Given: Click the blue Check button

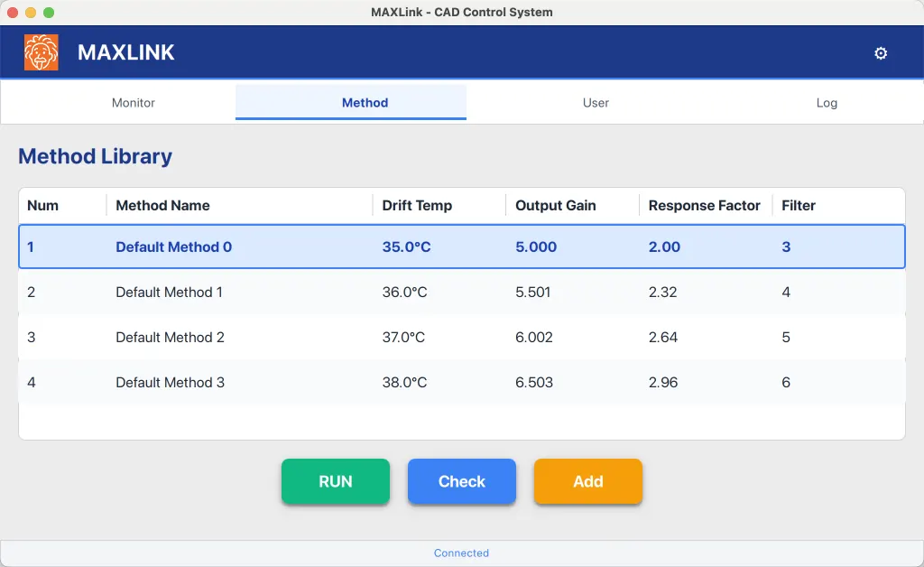Looking at the screenshot, I should coord(462,481).
